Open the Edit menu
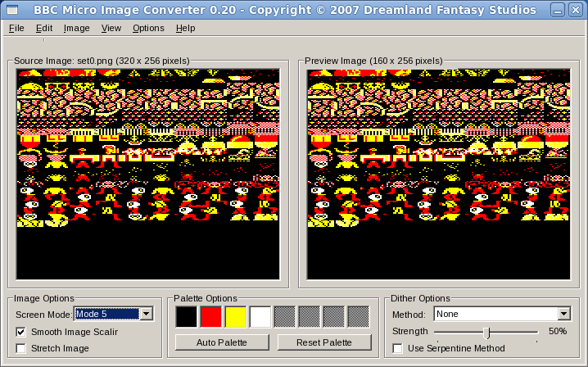588x367 pixels. pyautogui.click(x=44, y=28)
